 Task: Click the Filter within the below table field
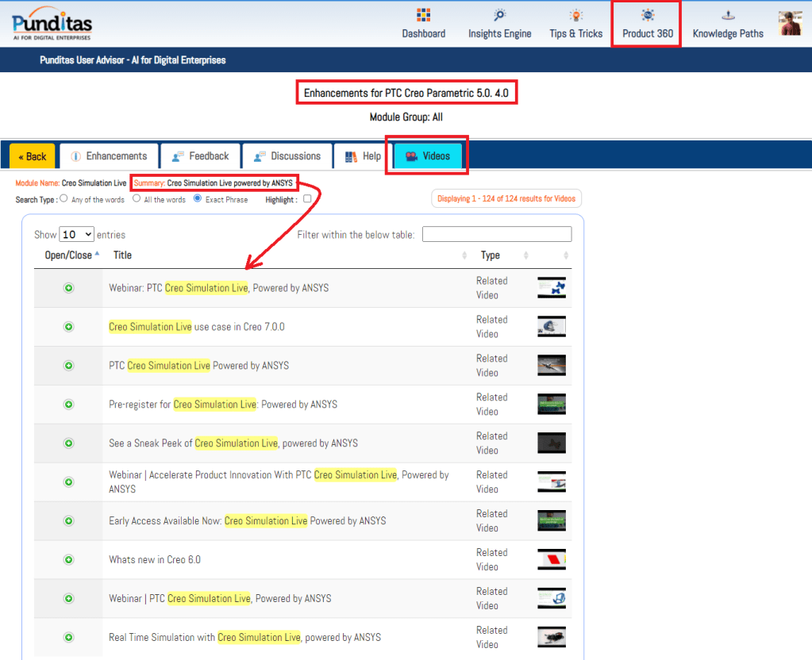click(497, 235)
